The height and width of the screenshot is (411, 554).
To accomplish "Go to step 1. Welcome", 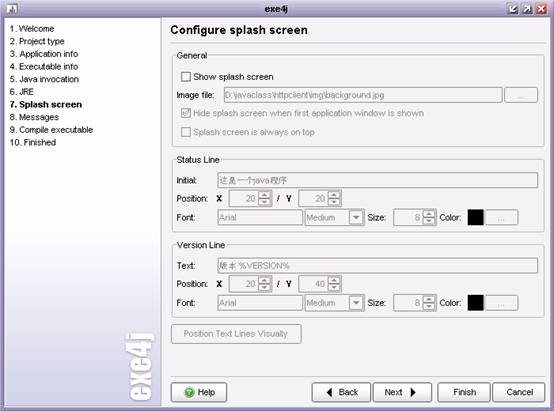I will pos(32,29).
